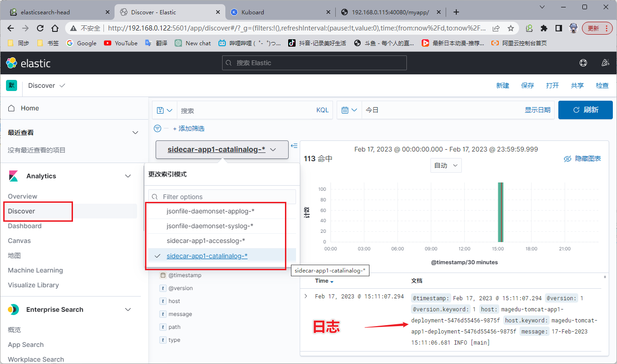Open the saved query disk icon
Image resolution: width=617 pixels, height=364 pixels.
pyautogui.click(x=160, y=110)
